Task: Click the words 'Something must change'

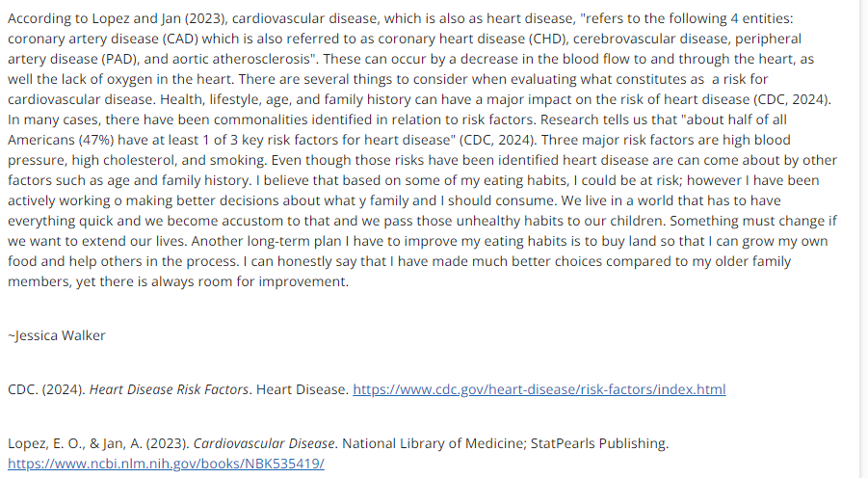Action: (x=748, y=221)
